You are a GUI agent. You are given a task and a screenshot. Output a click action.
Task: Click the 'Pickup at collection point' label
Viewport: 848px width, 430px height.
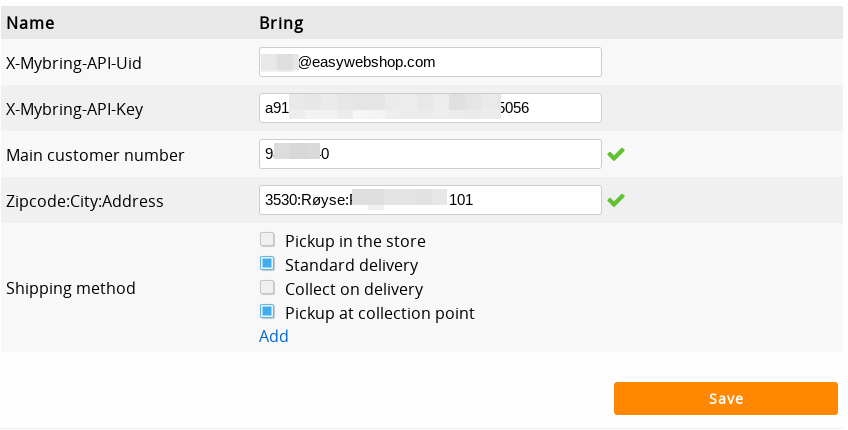(380, 313)
